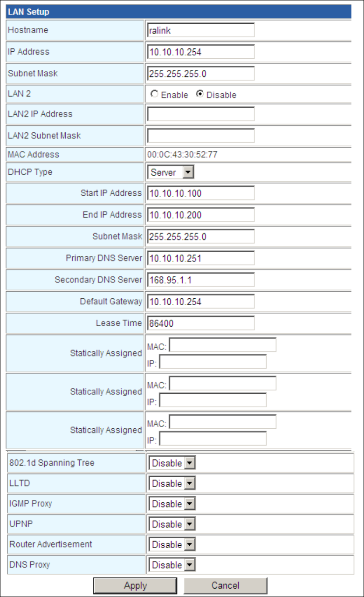Click the Hostname input field
This screenshot has height=597, width=364.
point(201,30)
